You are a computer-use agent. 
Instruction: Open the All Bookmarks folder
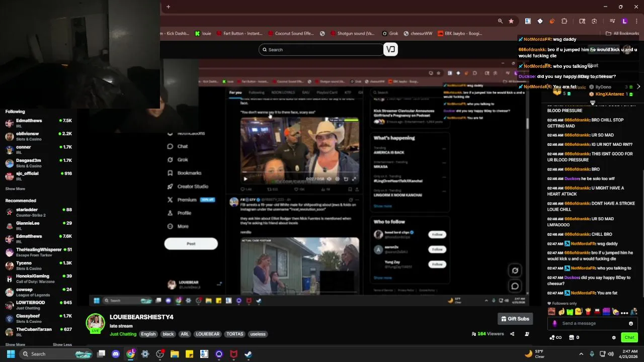[622, 34]
